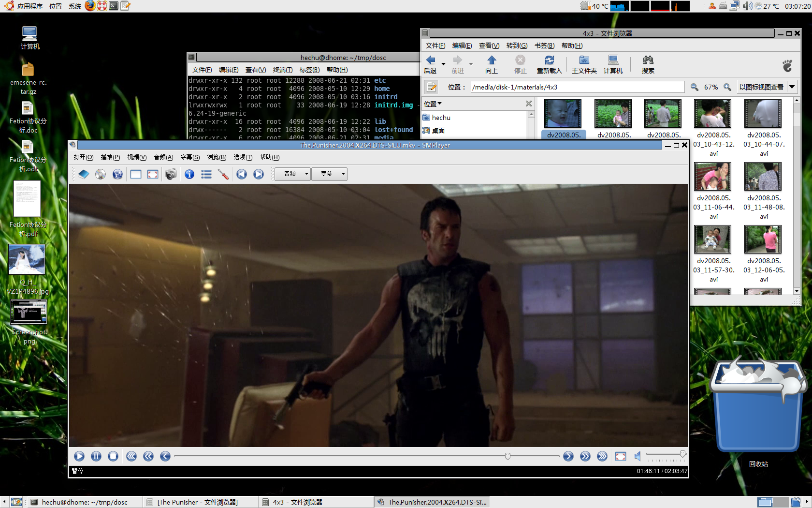Click the system volume speaker icon in top panel
The image size is (812, 508).
(747, 6)
